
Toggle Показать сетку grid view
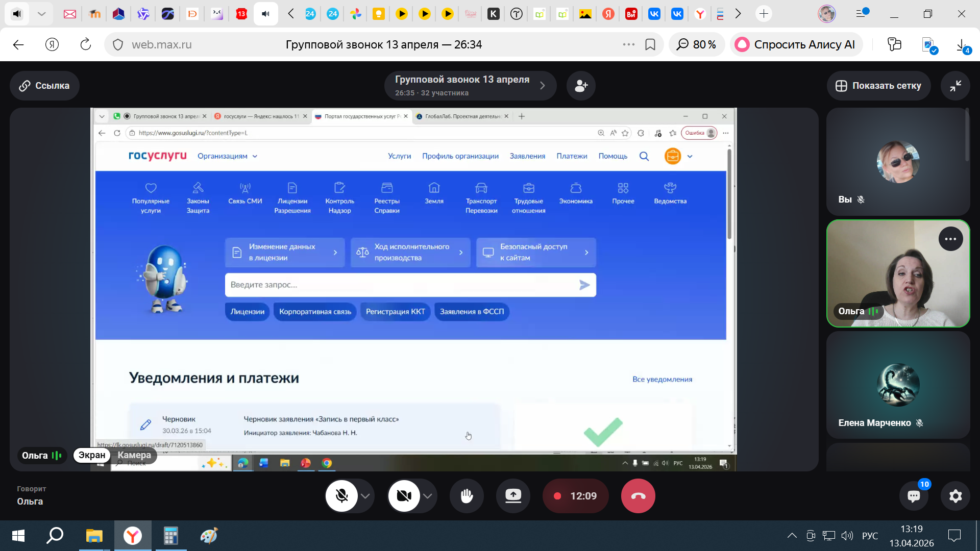(x=878, y=86)
